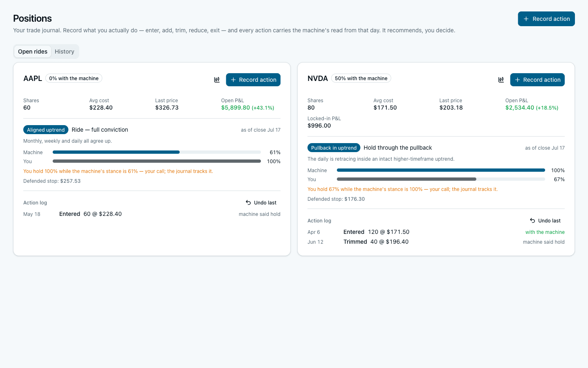Click the top-right Record action button
Viewport: 588px width, 368px height.
click(x=546, y=19)
